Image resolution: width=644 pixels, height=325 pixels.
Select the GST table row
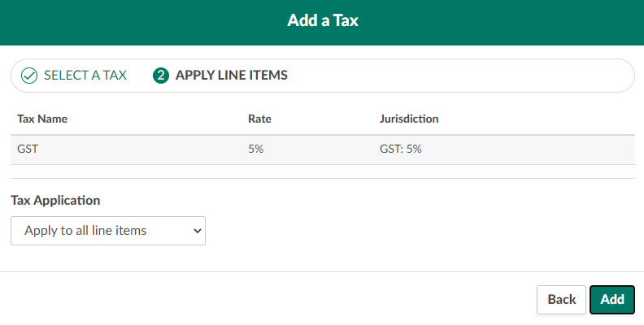[x=520, y=149]
